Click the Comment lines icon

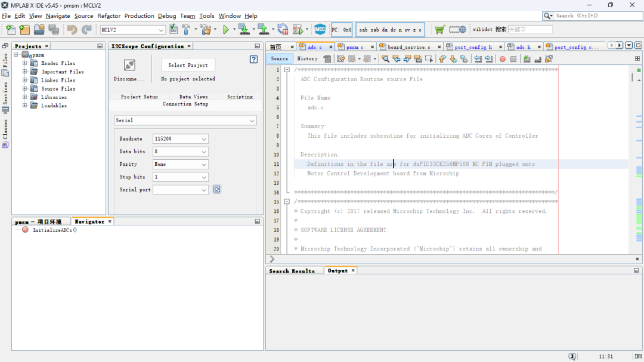(x=527, y=59)
